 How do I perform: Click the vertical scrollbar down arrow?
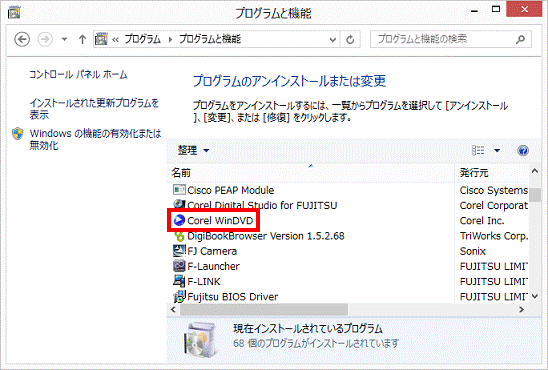pyautogui.click(x=535, y=297)
